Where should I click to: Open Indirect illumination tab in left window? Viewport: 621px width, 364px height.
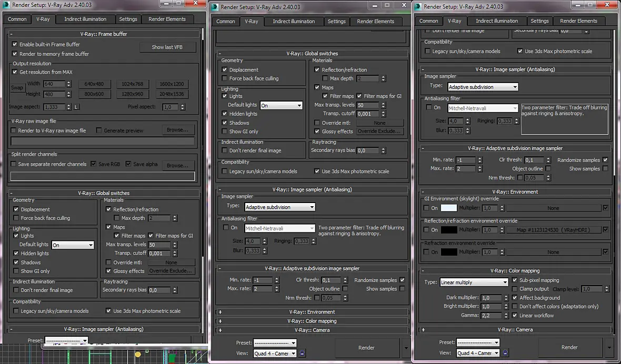click(x=85, y=19)
